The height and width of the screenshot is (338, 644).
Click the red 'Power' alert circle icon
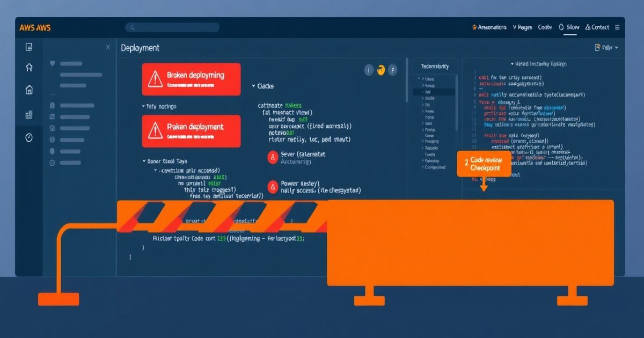click(x=272, y=186)
